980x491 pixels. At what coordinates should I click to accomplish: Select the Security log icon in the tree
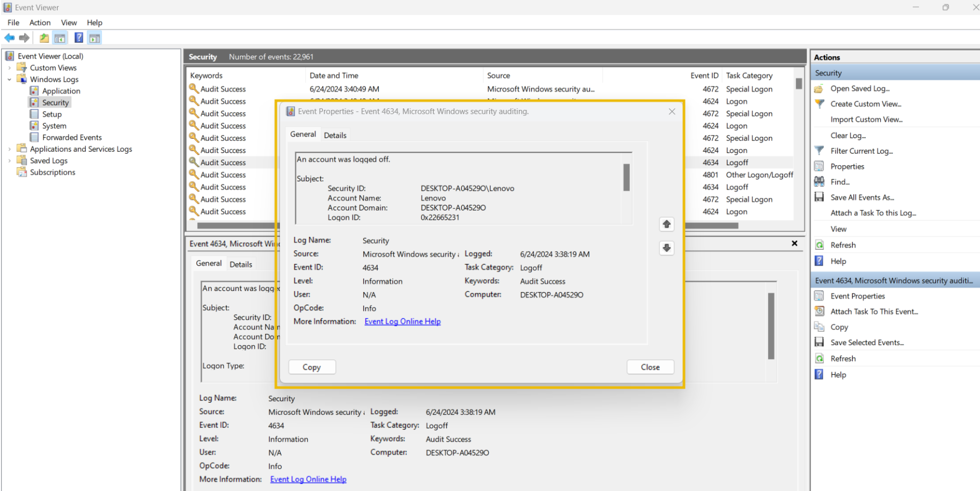pos(34,102)
